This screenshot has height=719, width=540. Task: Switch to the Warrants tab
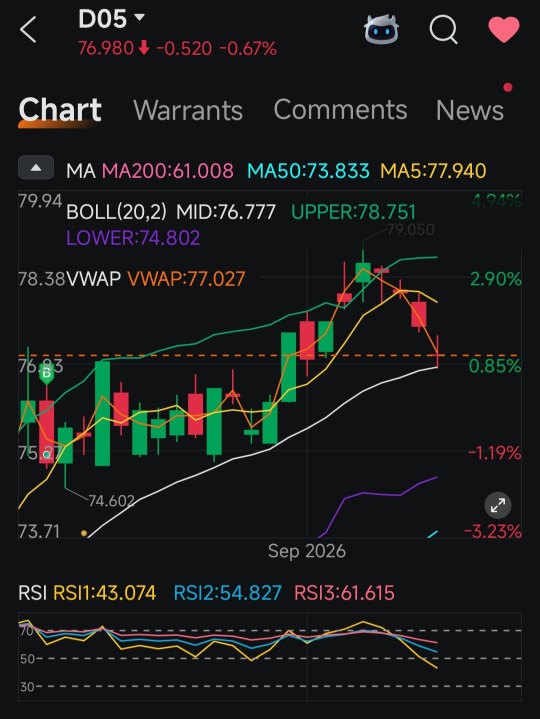point(188,110)
